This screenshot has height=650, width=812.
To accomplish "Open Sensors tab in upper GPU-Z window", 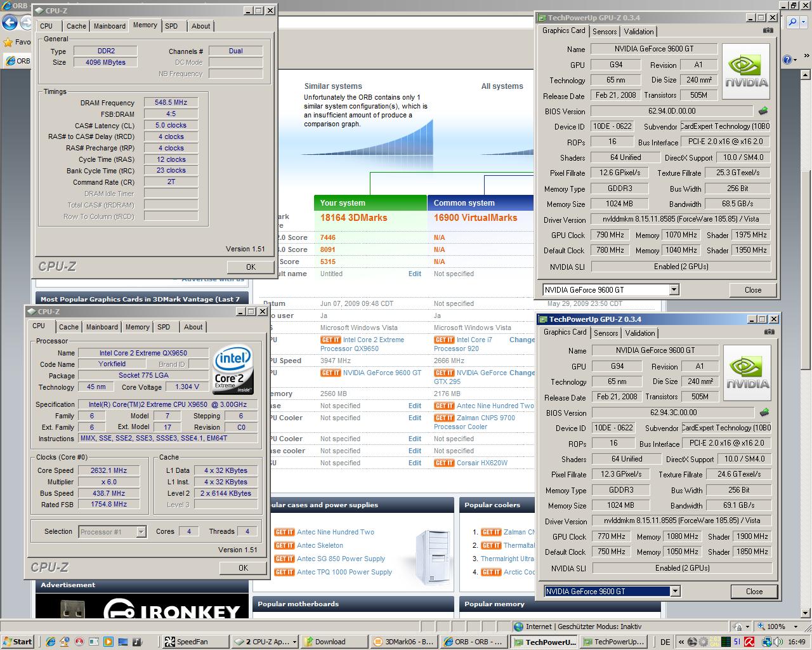I will point(605,32).
